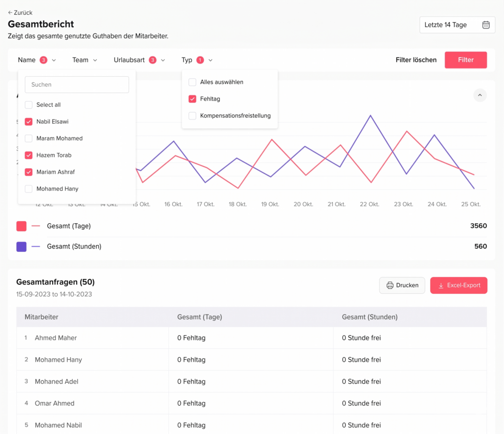Enable Kompensationsfreistellung checkbox
This screenshot has width=504, height=434.
[x=192, y=116]
